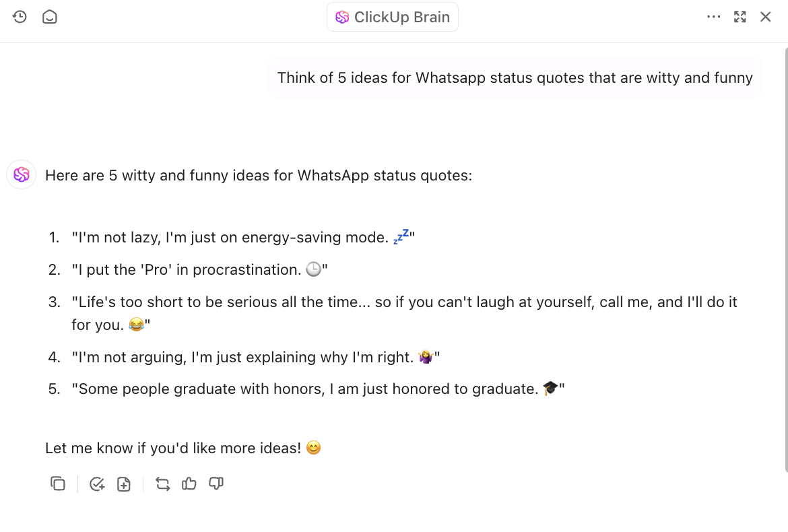Regenerate the response with the retry icon
The image size is (788, 532).
[163, 484]
